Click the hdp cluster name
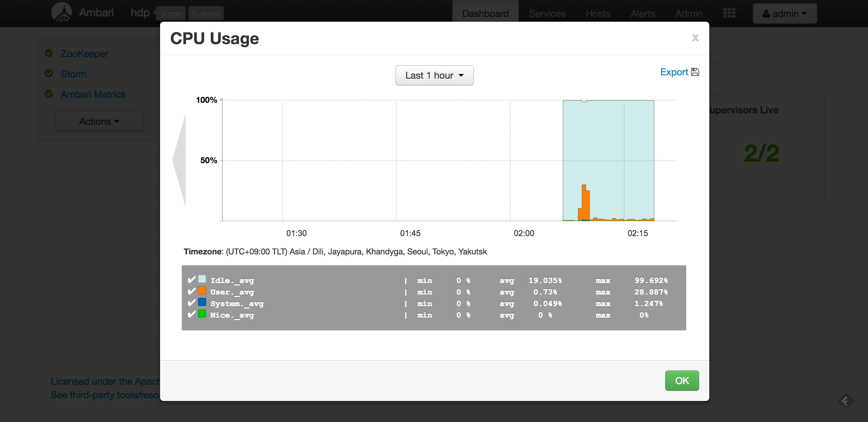Screen dimensions: 868x422 pyautogui.click(x=140, y=13)
